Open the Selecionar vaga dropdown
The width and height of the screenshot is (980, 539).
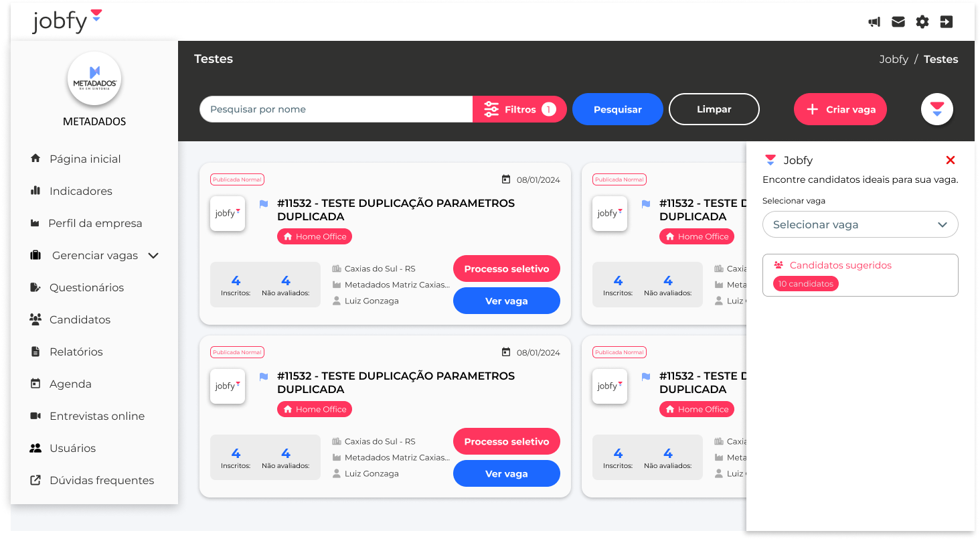(860, 225)
